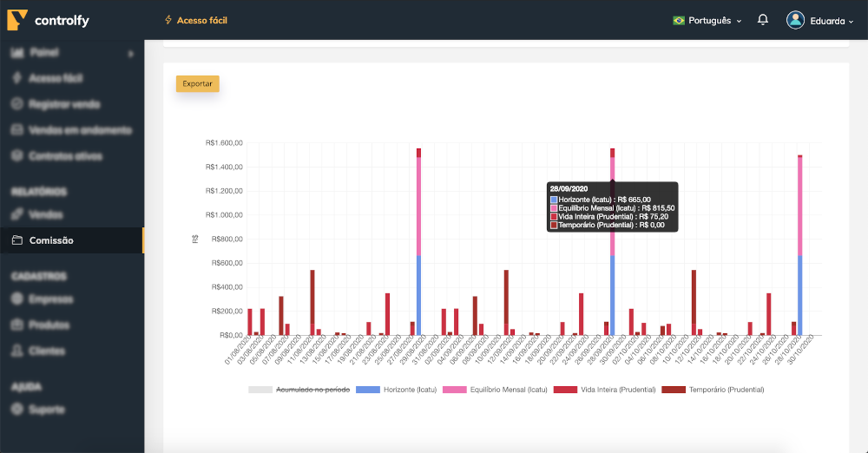
Task: Click the tooltip date 28/09/2020
Action: pyautogui.click(x=569, y=189)
